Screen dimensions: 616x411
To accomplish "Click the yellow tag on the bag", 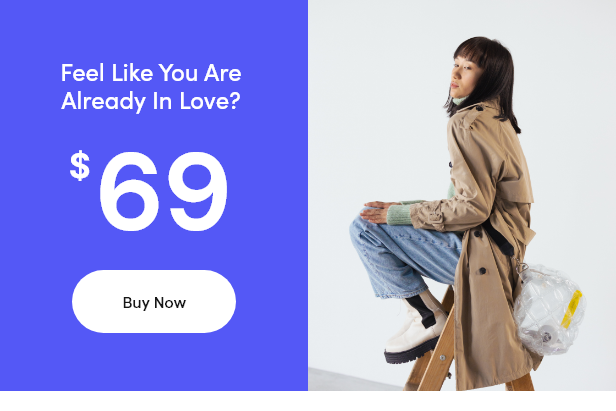I will pos(571,308).
